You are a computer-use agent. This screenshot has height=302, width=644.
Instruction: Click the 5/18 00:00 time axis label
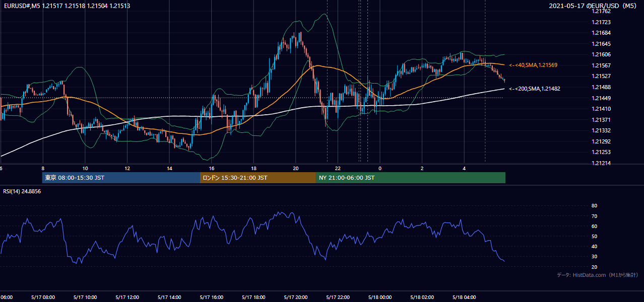point(380,297)
